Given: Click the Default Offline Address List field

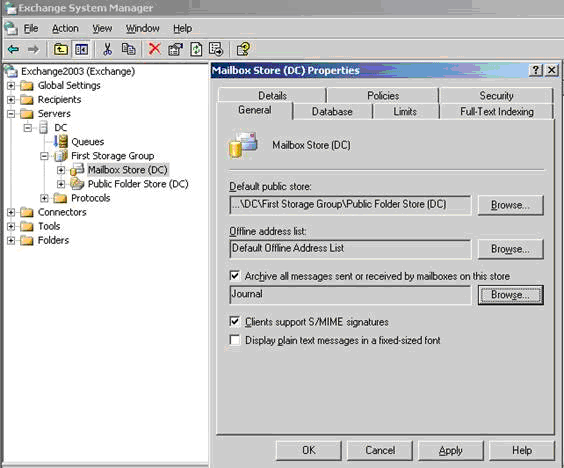Looking at the screenshot, I should tap(350, 249).
